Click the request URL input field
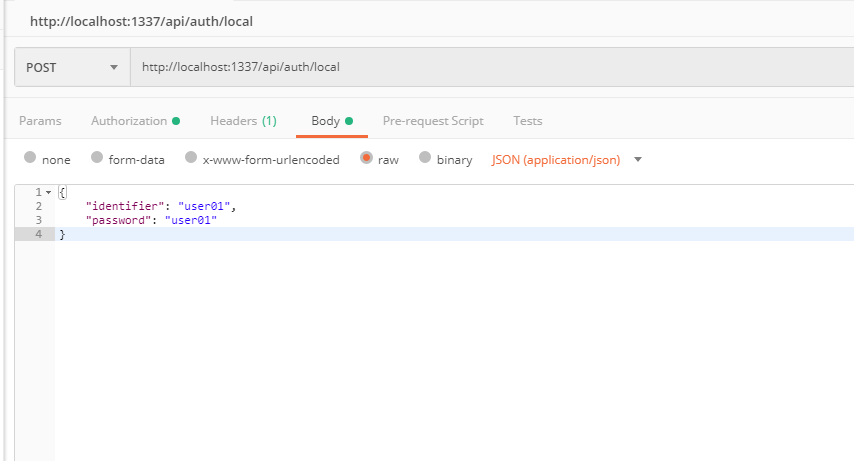 [x=492, y=67]
